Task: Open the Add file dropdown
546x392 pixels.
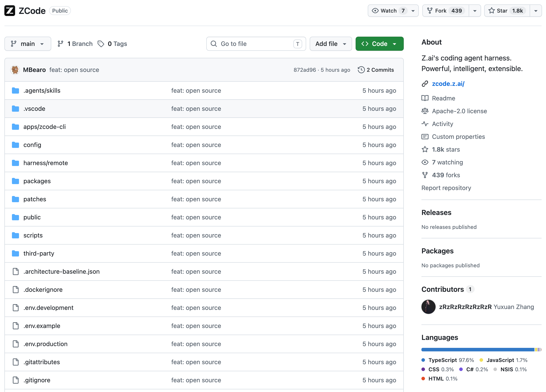Action: [330, 44]
